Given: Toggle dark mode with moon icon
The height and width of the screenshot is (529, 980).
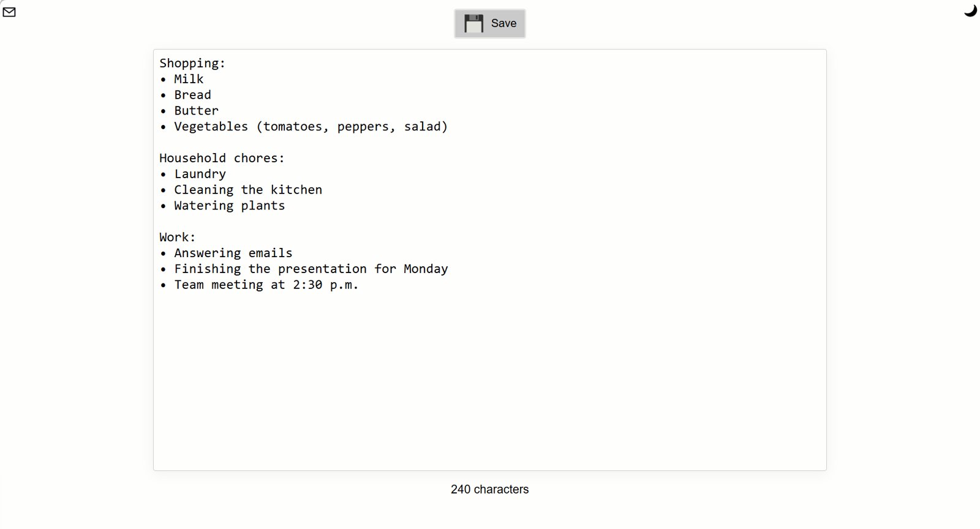Looking at the screenshot, I should (x=970, y=10).
